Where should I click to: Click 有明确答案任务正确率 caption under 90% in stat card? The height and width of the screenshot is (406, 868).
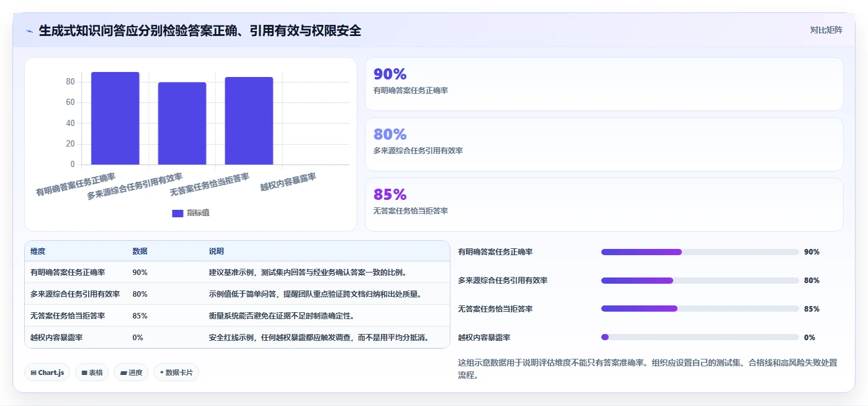click(x=411, y=91)
